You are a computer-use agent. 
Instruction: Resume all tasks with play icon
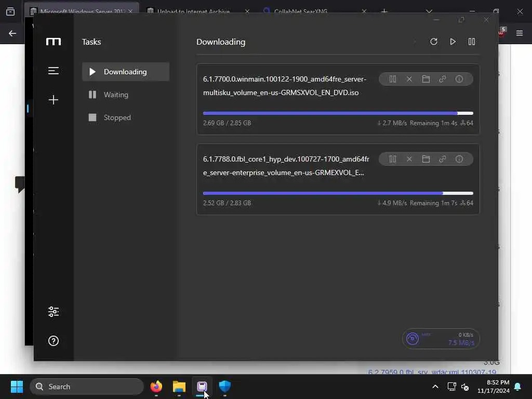point(453,42)
